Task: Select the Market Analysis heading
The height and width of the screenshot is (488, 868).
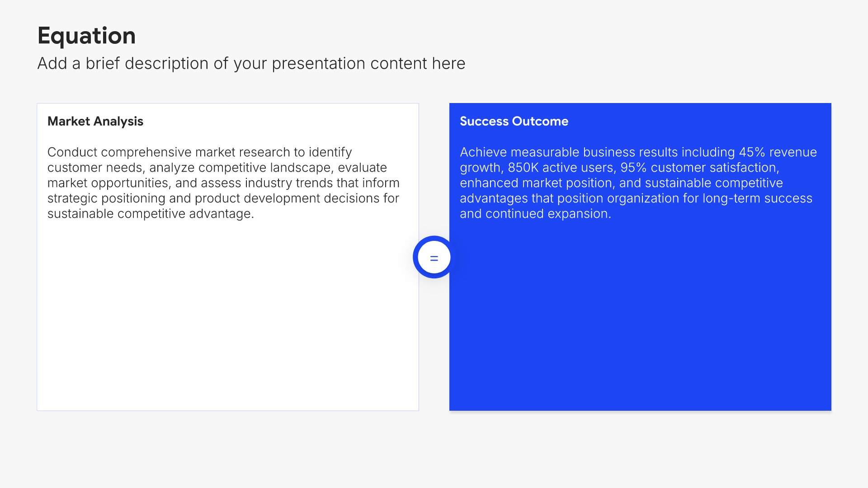Action: pos(95,121)
